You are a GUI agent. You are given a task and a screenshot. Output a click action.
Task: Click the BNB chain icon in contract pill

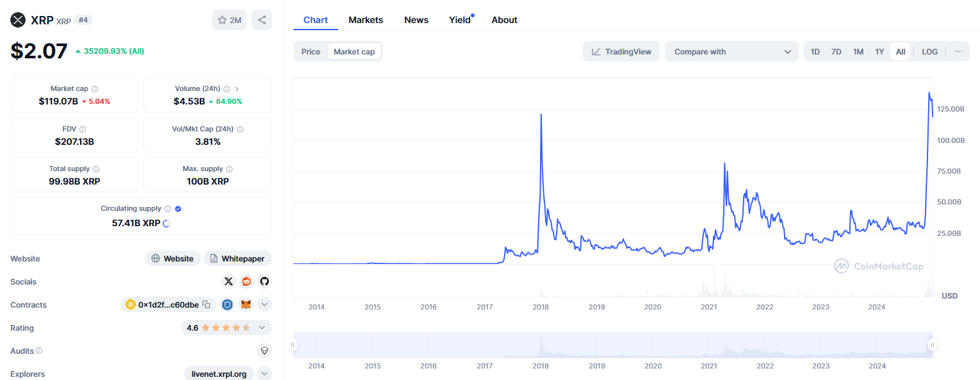(131, 304)
